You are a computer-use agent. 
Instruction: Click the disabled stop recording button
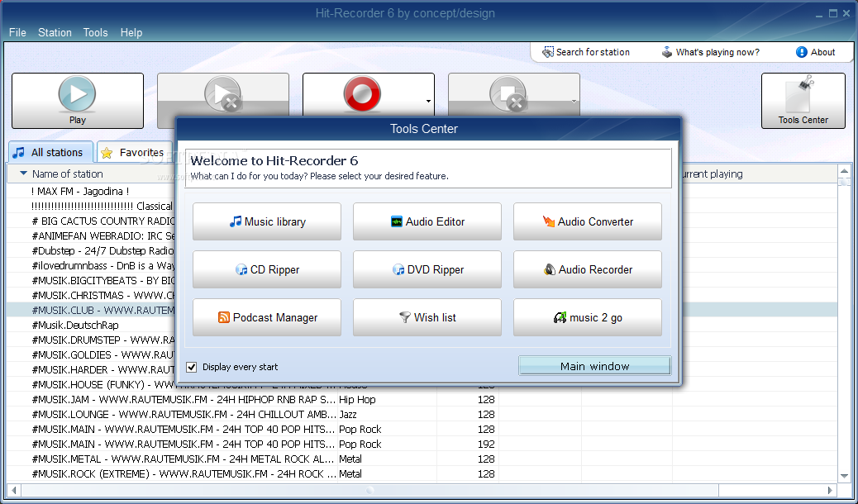[508, 94]
